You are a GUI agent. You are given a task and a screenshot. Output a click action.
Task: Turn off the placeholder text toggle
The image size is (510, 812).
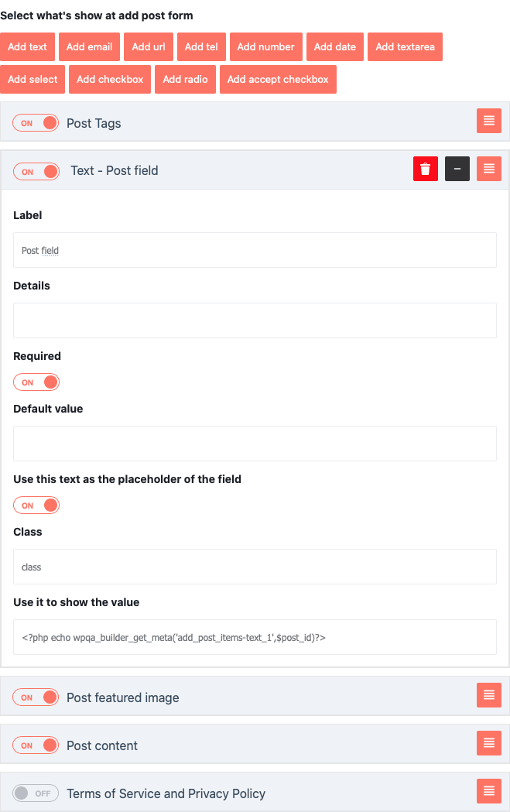[x=36, y=505]
